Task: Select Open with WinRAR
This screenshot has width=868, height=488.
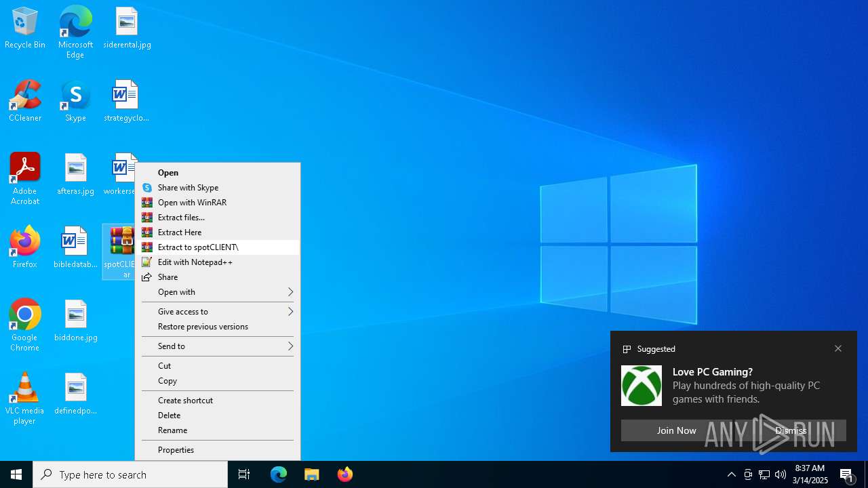Action: pyautogui.click(x=218, y=203)
